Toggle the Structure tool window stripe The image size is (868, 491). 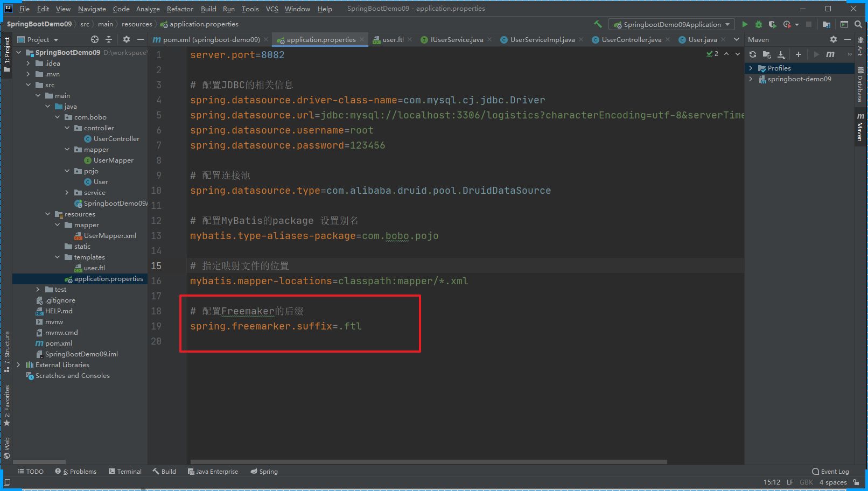click(x=6, y=352)
